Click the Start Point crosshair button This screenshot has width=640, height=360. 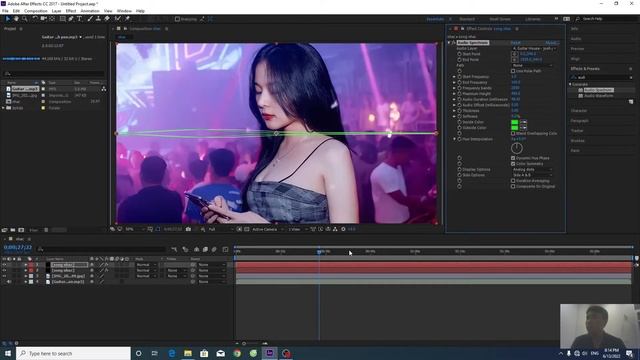pos(514,54)
